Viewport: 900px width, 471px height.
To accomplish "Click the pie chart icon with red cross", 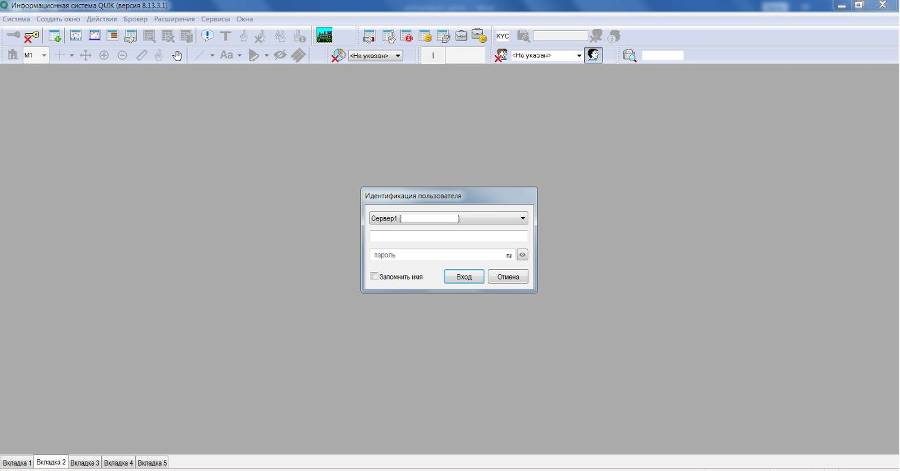I will [338, 56].
